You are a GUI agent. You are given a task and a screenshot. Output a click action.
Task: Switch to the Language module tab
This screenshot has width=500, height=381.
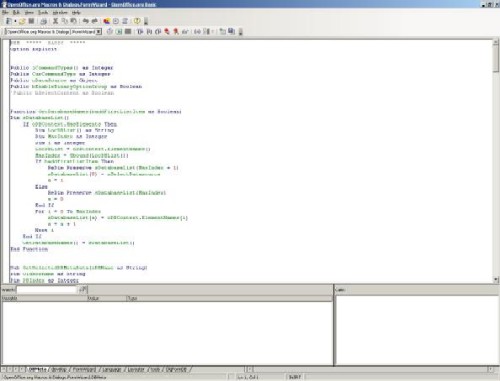pyautogui.click(x=111, y=369)
